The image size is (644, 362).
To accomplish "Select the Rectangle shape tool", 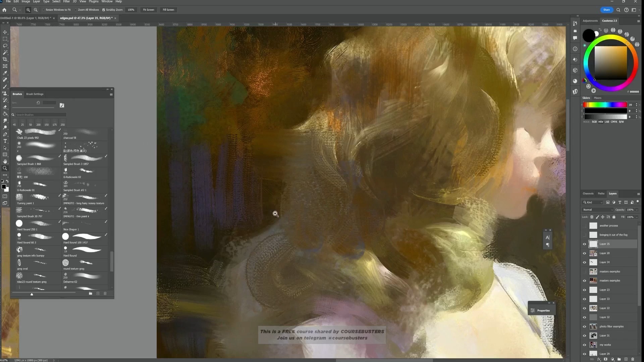I will click(x=5, y=155).
